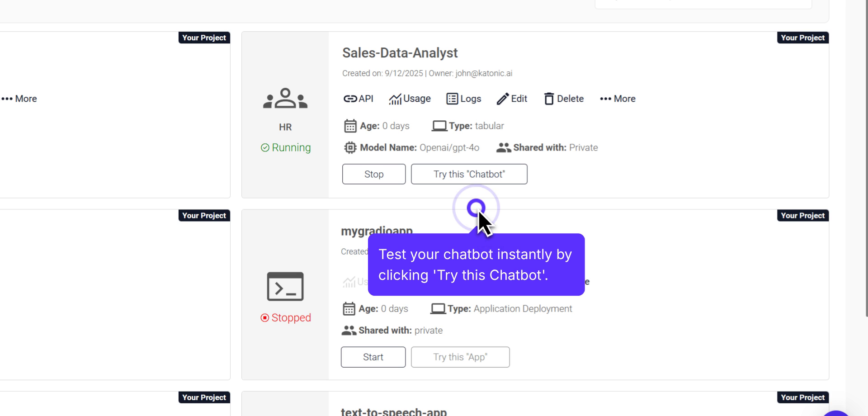Click the Running status indicator

tap(286, 148)
